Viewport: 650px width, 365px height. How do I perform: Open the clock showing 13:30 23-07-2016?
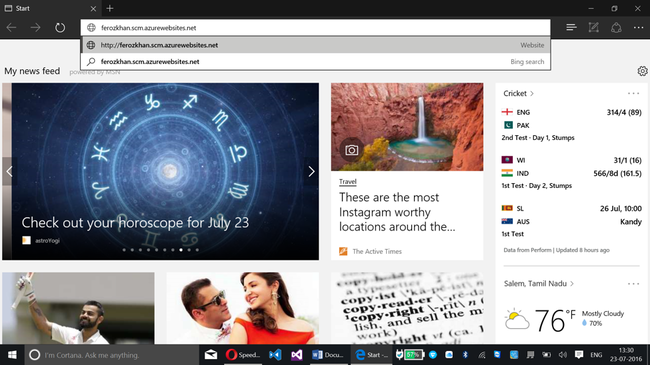626,355
